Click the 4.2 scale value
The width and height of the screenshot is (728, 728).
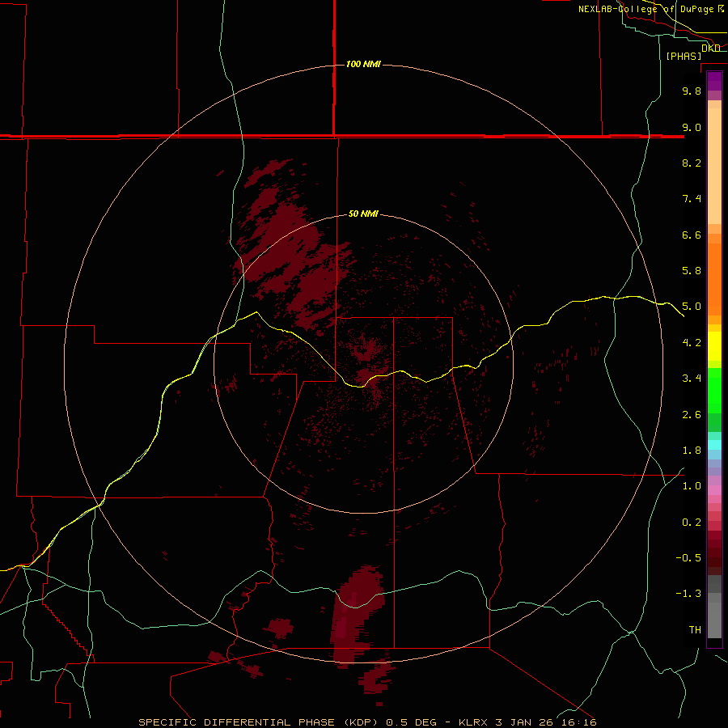692,343
